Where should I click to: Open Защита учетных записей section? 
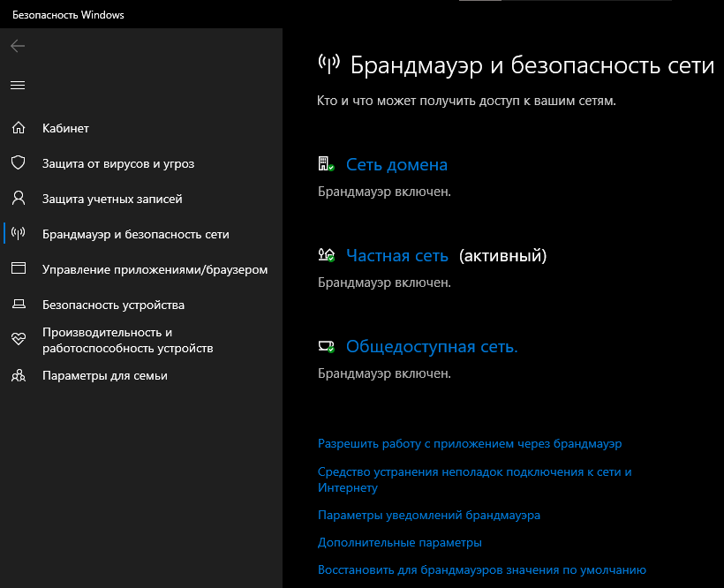click(x=112, y=199)
